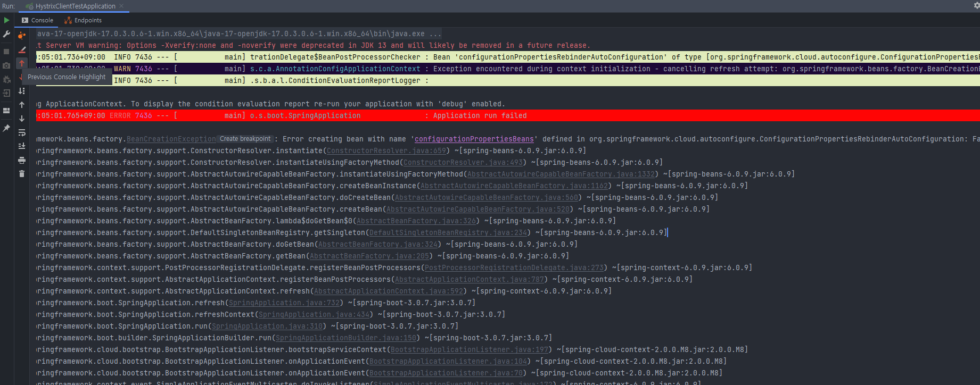Click the exit arrow icon in Run sidebar
This screenshot has height=385, width=980.
coord(6,93)
